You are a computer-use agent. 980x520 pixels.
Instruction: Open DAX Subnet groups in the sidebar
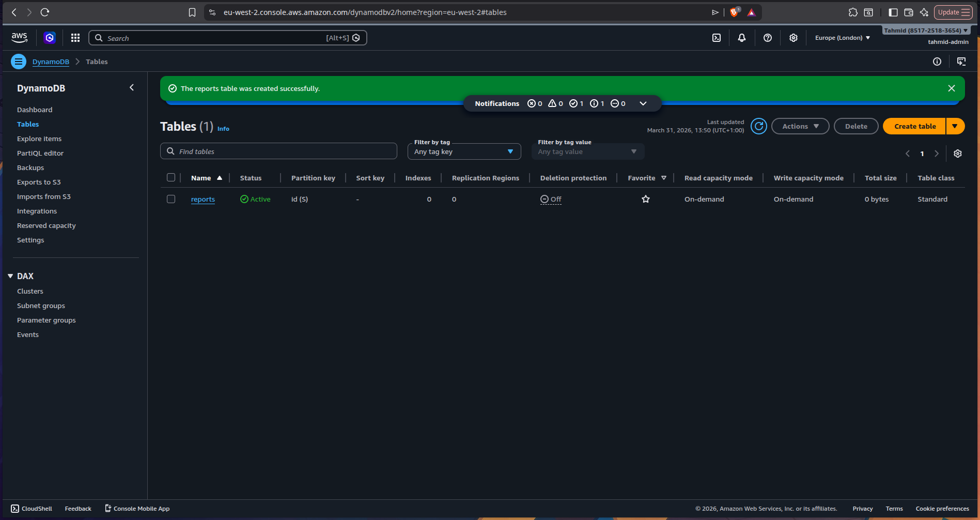tap(41, 305)
